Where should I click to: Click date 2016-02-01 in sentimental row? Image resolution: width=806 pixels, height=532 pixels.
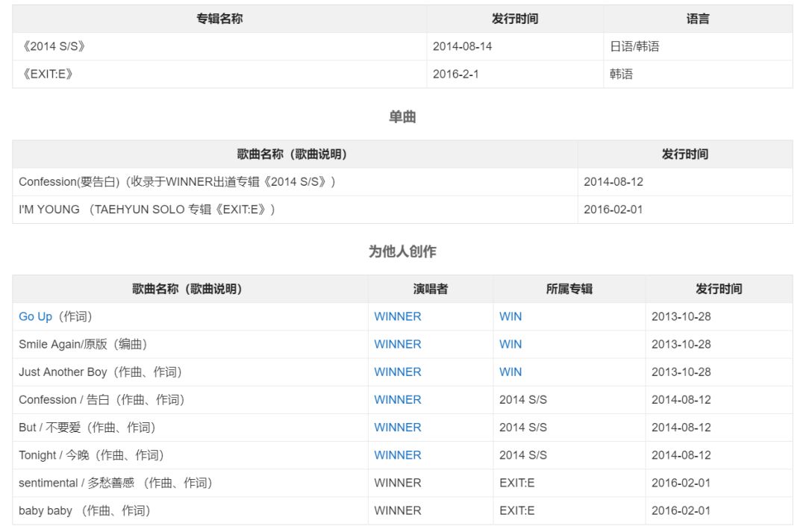tap(681, 484)
